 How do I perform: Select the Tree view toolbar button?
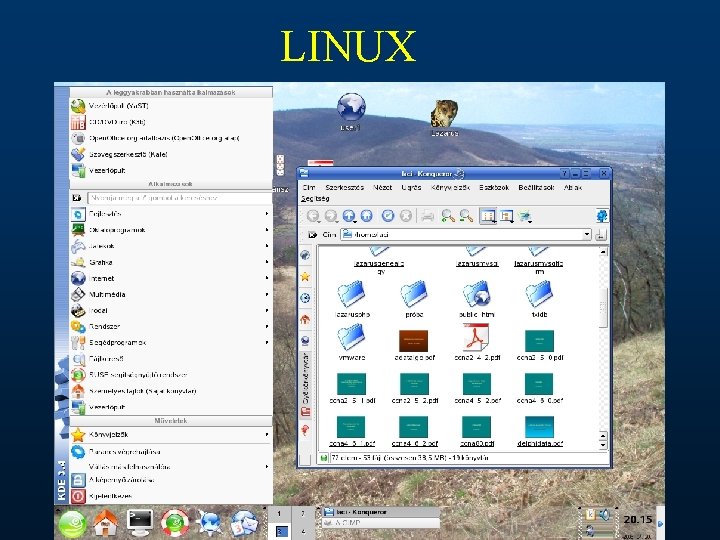(x=506, y=216)
